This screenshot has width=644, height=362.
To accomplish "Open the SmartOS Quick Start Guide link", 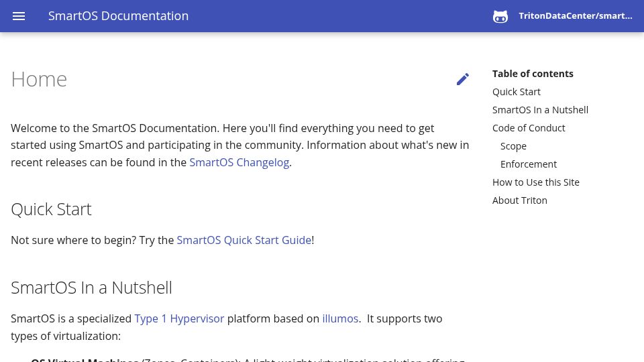I will (244, 240).
